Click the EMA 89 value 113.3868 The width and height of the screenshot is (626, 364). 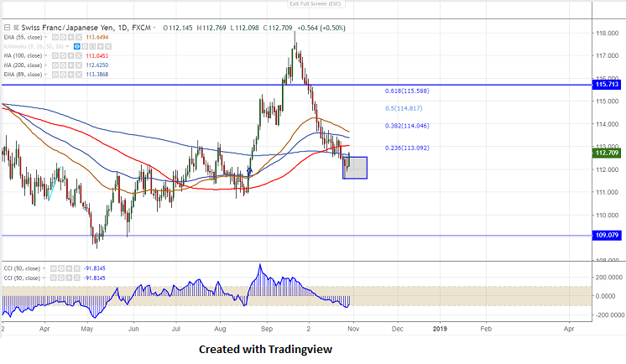(x=97, y=75)
